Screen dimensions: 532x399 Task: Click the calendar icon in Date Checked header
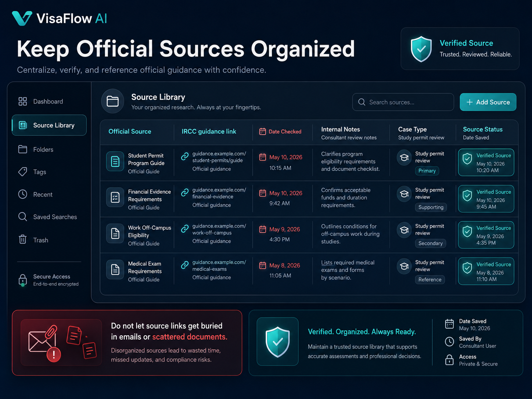(x=263, y=132)
